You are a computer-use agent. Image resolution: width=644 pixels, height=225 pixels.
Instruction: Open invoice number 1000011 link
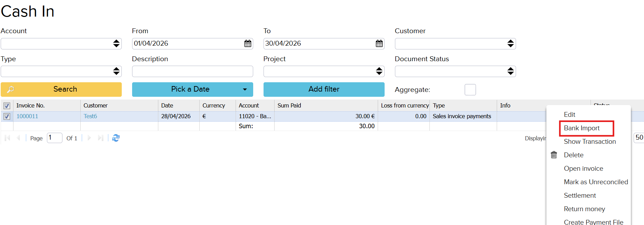[27, 116]
